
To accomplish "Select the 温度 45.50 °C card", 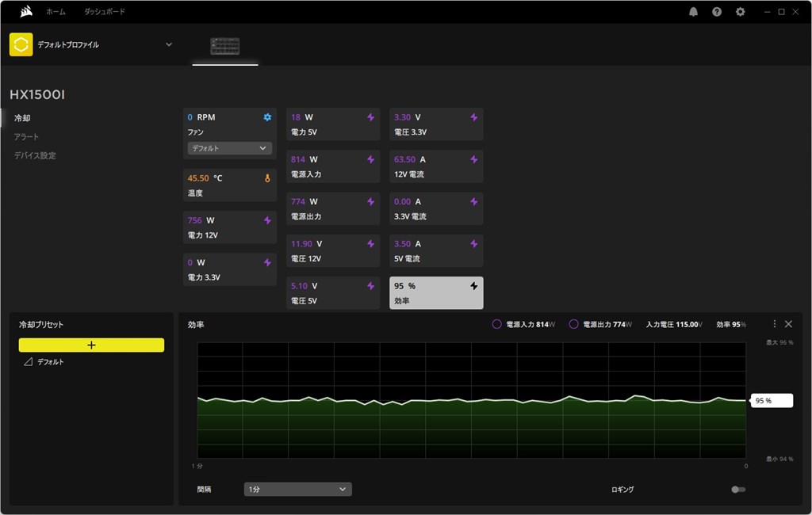I will pyautogui.click(x=229, y=185).
